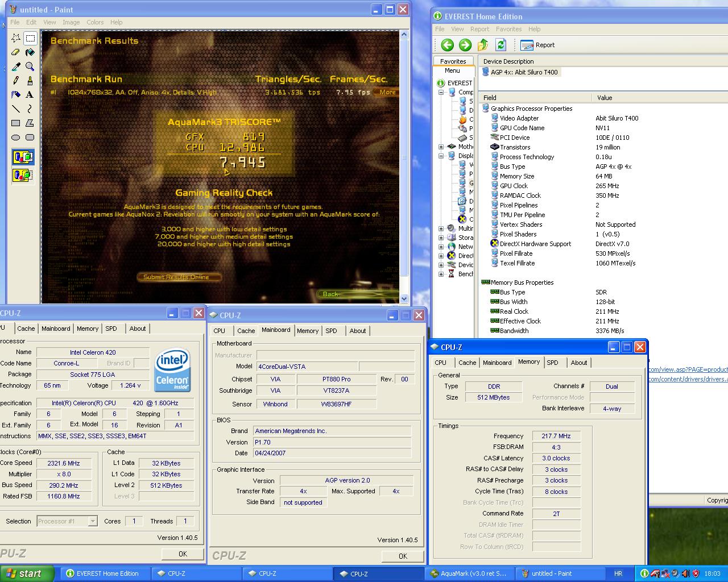Select the Text tool in Paint

(30, 94)
